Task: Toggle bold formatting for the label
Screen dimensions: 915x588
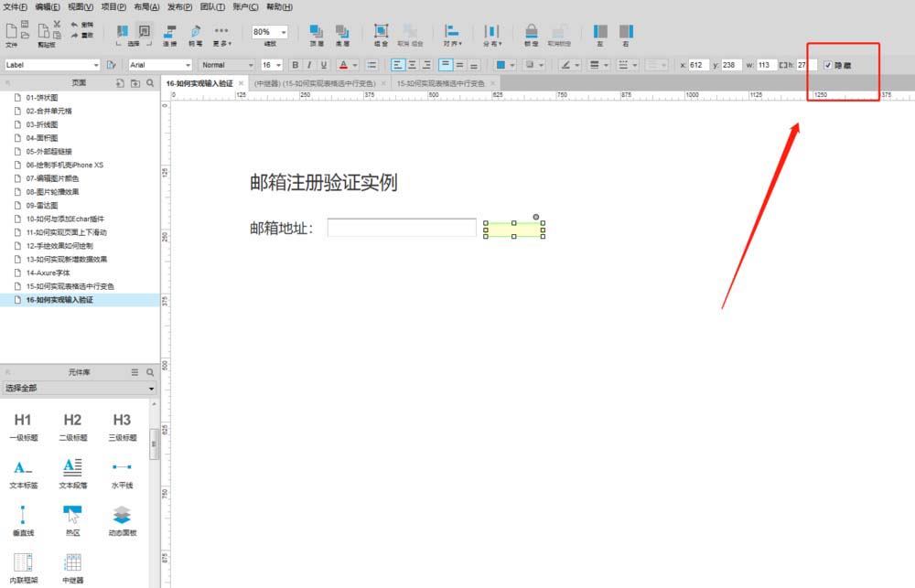Action: (x=295, y=65)
